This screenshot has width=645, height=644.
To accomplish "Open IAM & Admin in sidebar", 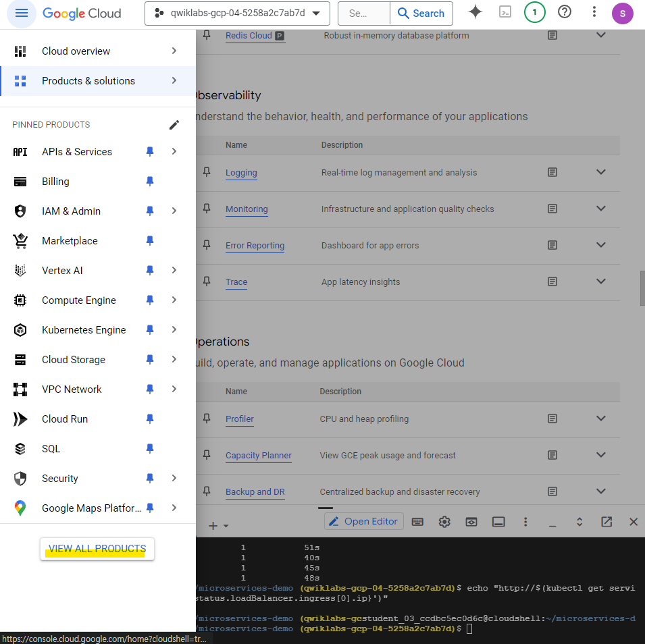I will [71, 211].
